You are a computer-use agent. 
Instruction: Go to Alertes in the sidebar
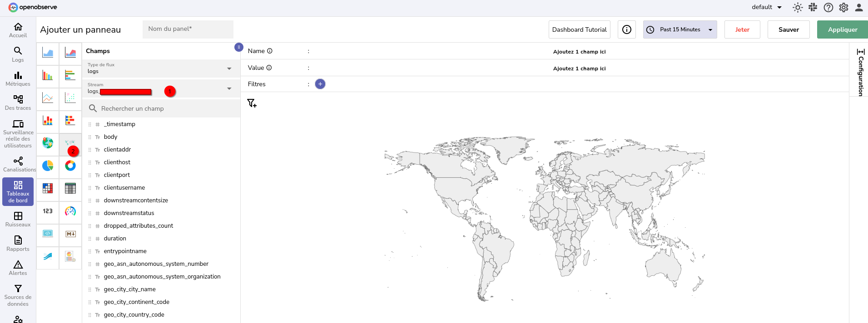click(x=18, y=268)
